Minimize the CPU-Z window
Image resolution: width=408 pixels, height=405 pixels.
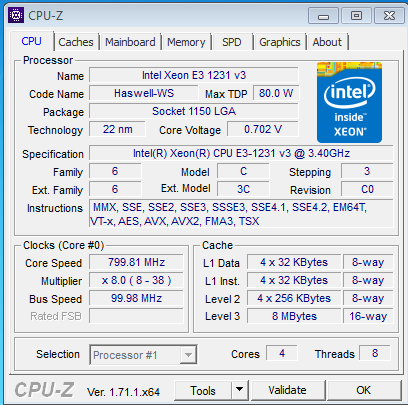[x=323, y=16]
